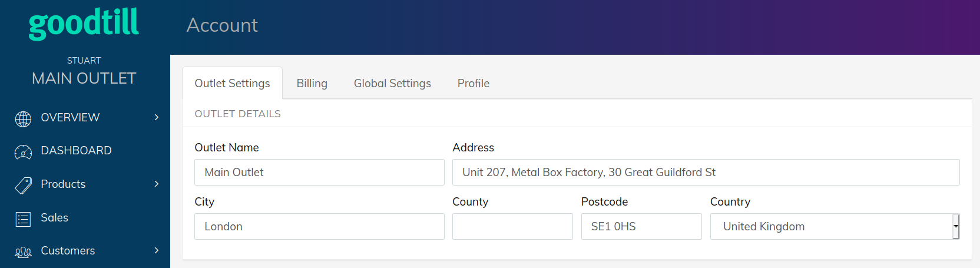980x268 pixels.
Task: Open the Global Settings tab
Action: [392, 83]
